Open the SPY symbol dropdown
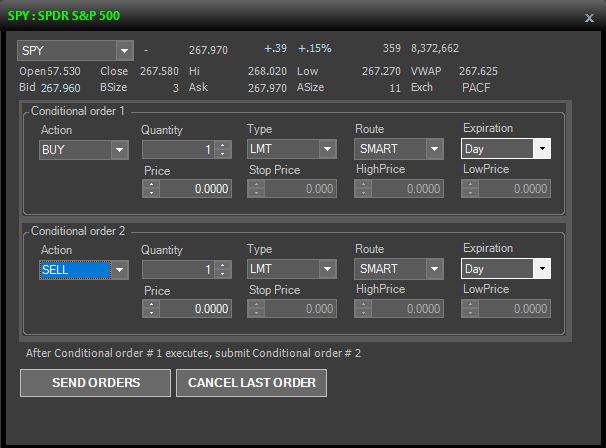This screenshot has height=448, width=606. coord(124,50)
